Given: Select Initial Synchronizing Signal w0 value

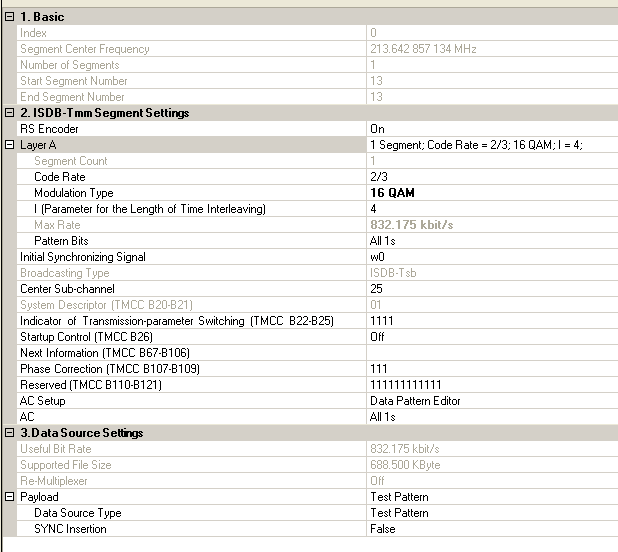Looking at the screenshot, I should (x=490, y=257).
